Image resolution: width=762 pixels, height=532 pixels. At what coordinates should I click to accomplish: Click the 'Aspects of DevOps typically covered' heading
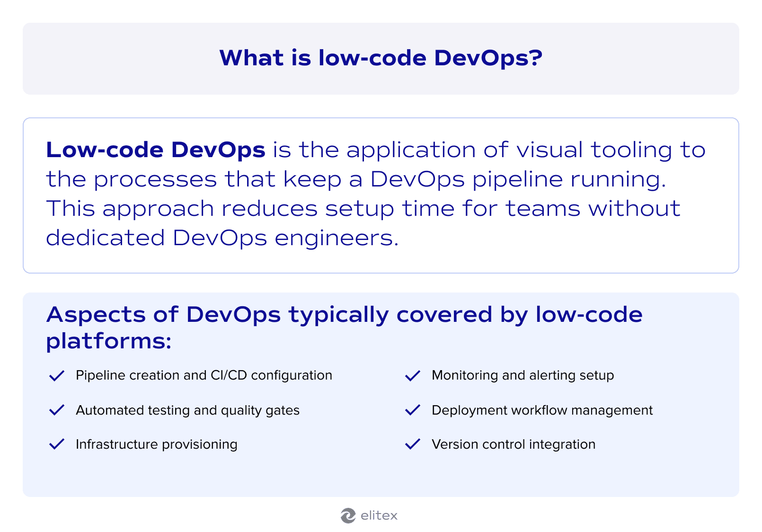coord(344,328)
